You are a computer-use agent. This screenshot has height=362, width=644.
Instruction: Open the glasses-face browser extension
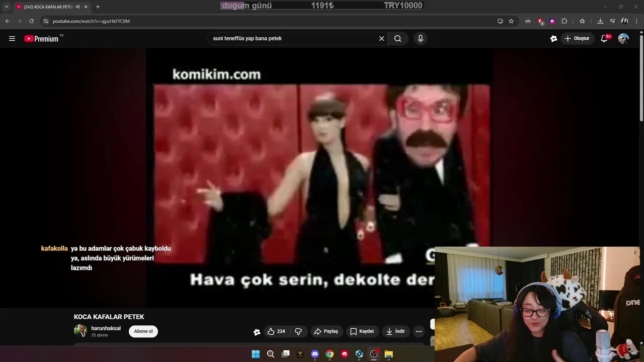click(x=528, y=21)
